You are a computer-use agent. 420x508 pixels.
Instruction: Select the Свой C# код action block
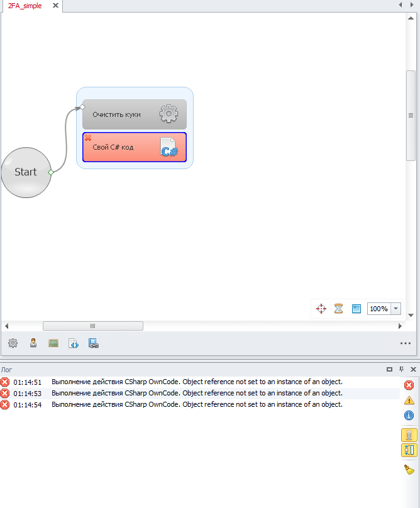pos(135,147)
